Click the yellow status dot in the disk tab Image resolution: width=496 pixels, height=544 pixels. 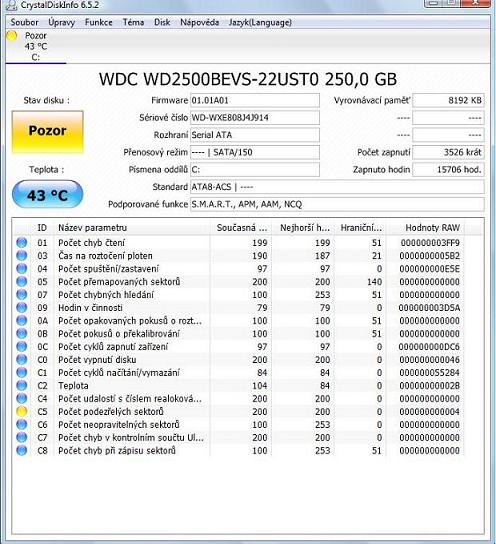pos(11,36)
